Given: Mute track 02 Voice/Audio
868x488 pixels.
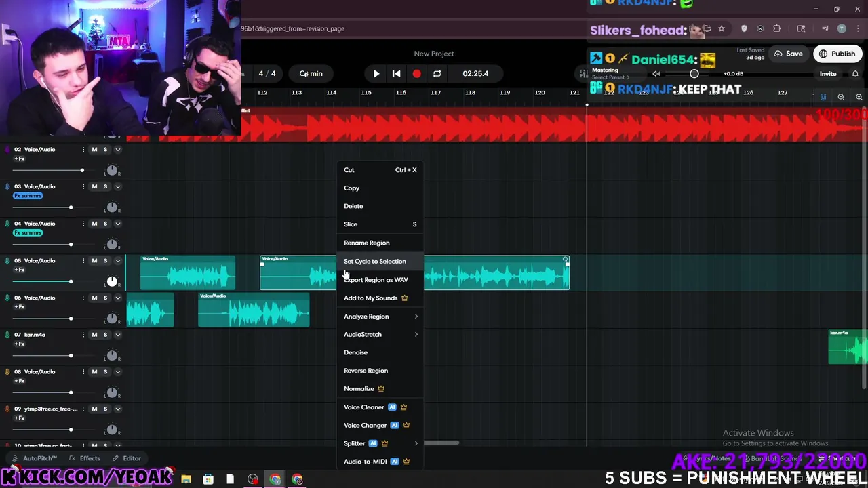Looking at the screenshot, I should (94, 149).
